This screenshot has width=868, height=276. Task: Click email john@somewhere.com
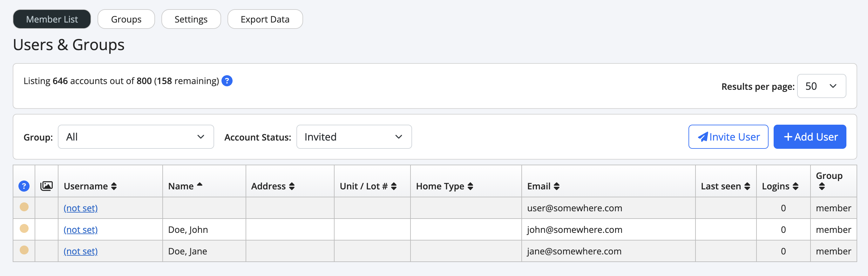pyautogui.click(x=574, y=230)
